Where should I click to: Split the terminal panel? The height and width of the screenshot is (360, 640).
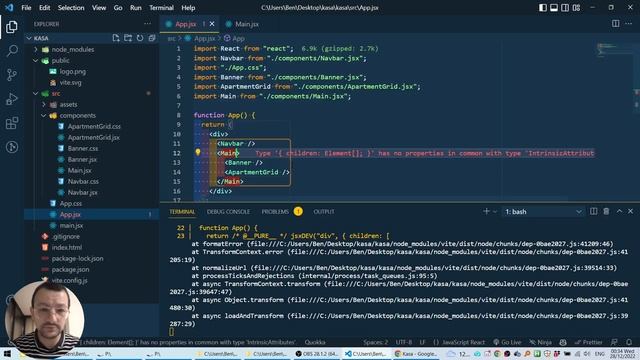[593, 211]
